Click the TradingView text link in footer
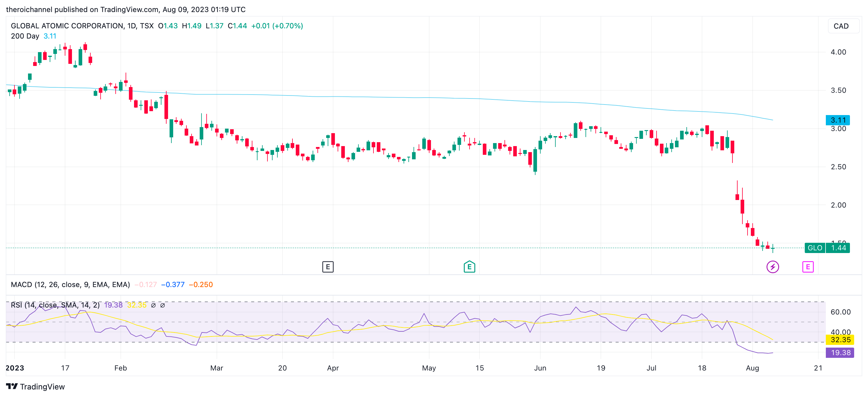Image resolution: width=868 pixels, height=397 pixels. pos(42,386)
